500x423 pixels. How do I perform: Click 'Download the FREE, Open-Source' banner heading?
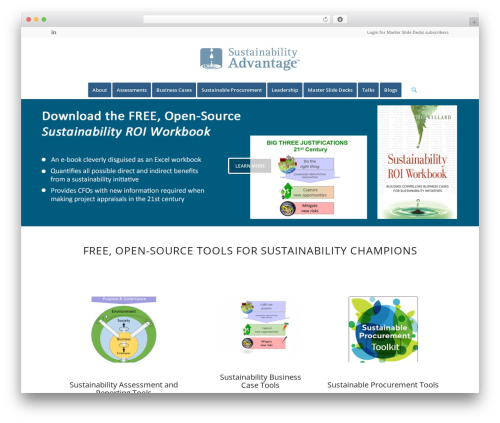coord(141,116)
